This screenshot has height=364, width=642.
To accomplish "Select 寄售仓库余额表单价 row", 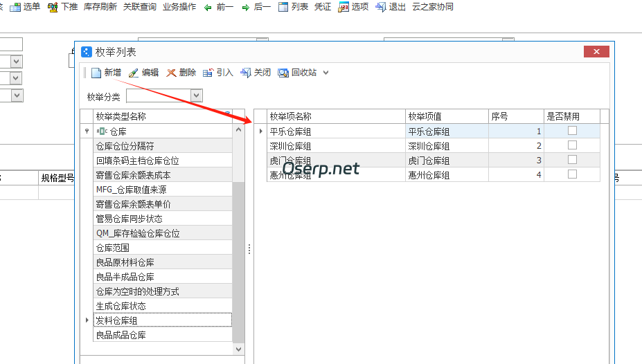I will point(163,204).
